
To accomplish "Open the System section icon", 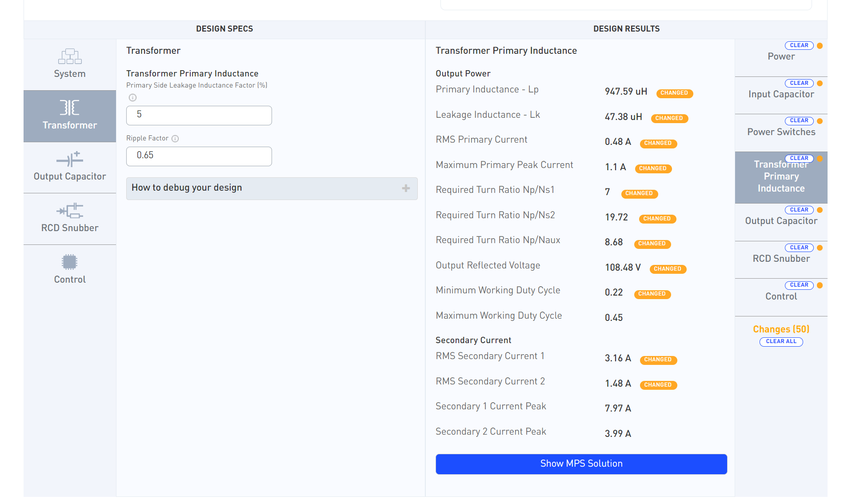I will tap(70, 56).
